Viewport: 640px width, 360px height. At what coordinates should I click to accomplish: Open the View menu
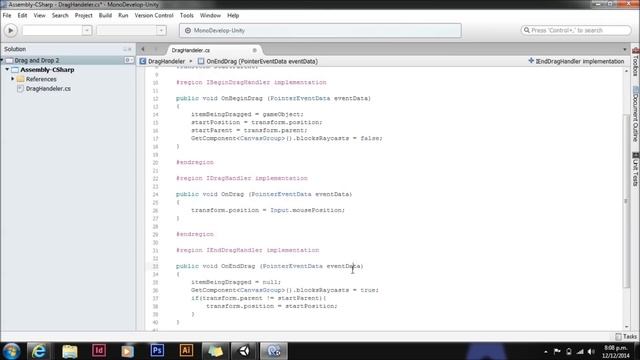point(39,16)
